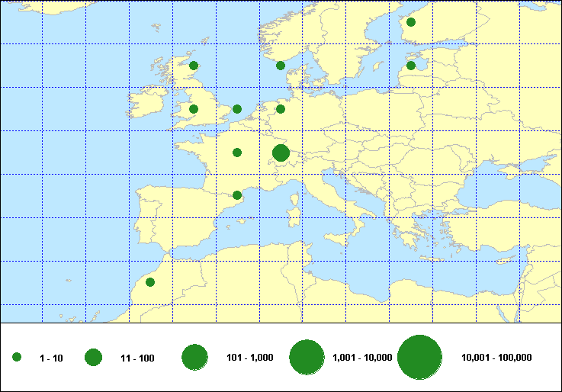Select the marker on the Baltic coast near Estonia
Screen dimensions: 562x392
[x=411, y=66]
